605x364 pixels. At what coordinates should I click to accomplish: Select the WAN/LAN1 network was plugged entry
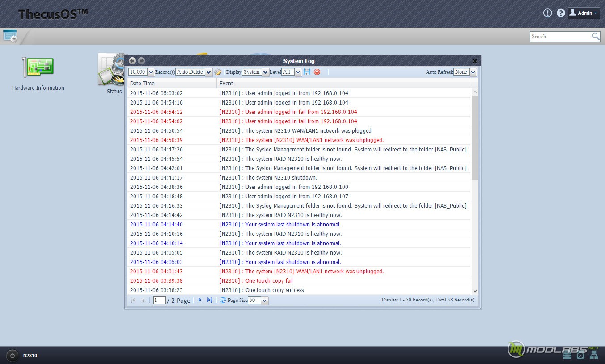tap(299, 131)
